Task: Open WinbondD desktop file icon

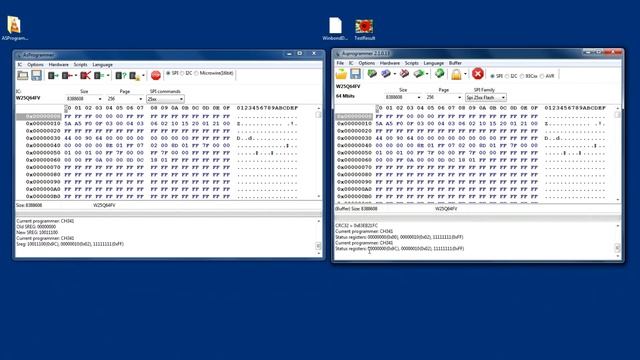Action: [335, 29]
